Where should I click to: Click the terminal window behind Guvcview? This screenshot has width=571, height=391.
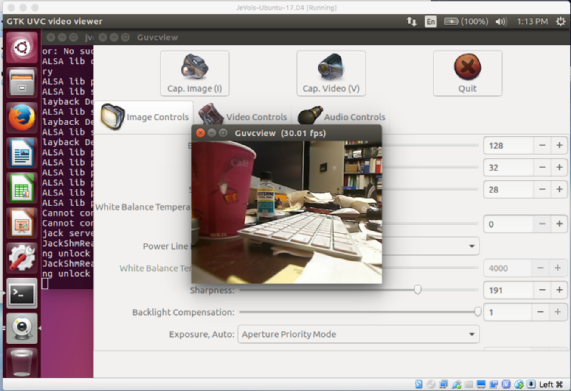(x=67, y=167)
